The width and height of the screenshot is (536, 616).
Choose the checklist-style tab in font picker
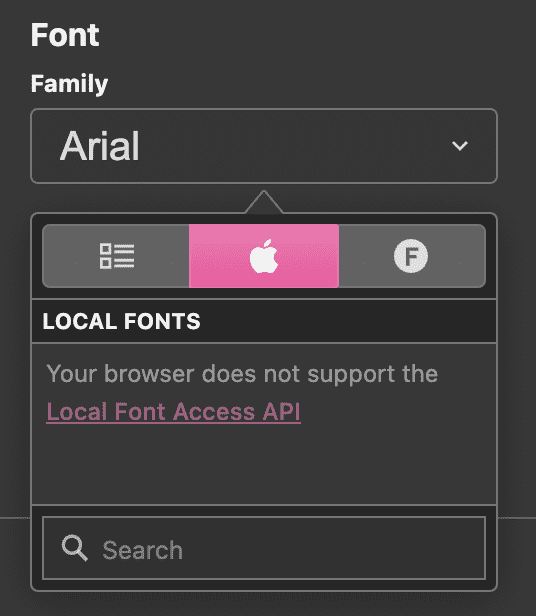tap(116, 256)
